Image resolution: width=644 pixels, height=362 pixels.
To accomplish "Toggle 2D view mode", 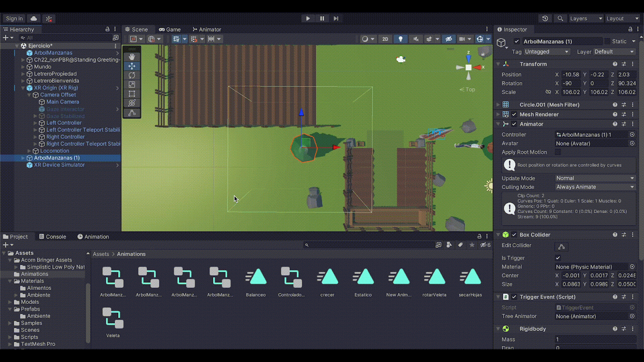I will pyautogui.click(x=385, y=39).
